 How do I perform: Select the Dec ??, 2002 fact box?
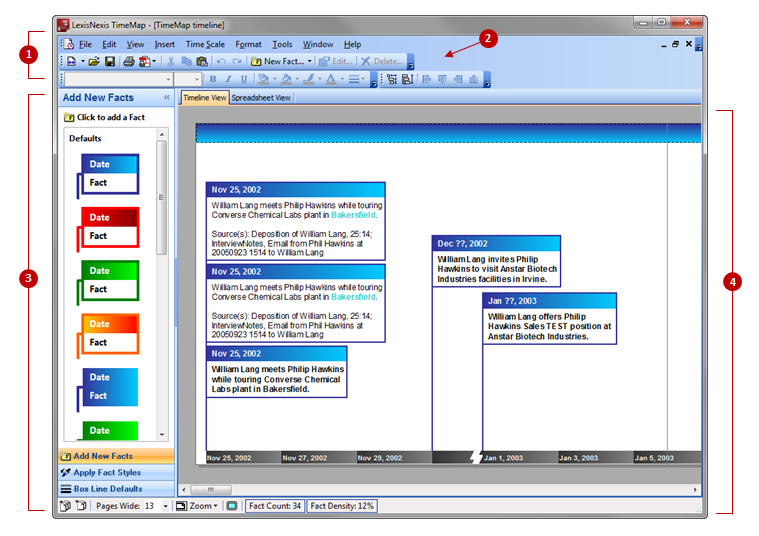click(x=496, y=261)
